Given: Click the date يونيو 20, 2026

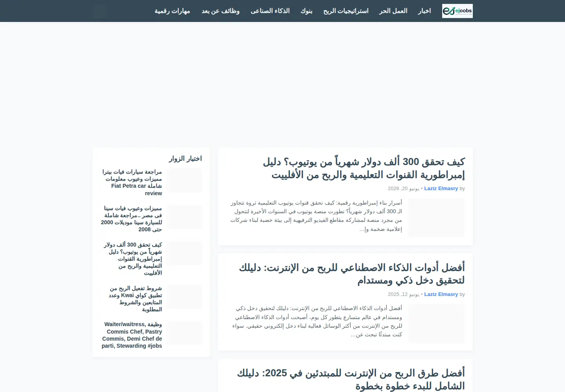Looking at the screenshot, I should point(403,189).
